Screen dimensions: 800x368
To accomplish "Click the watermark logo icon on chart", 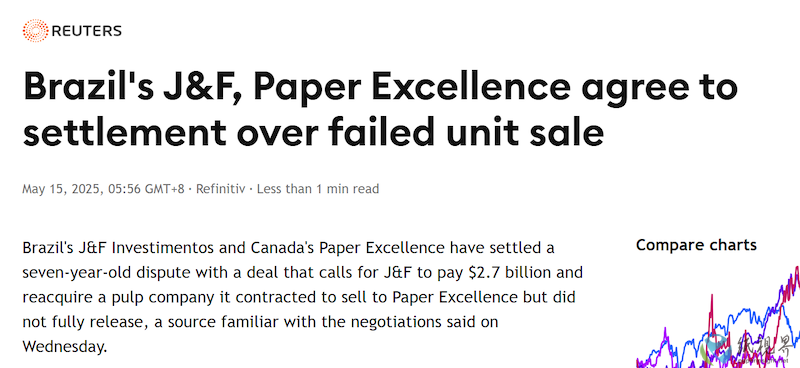I will click(x=714, y=348).
